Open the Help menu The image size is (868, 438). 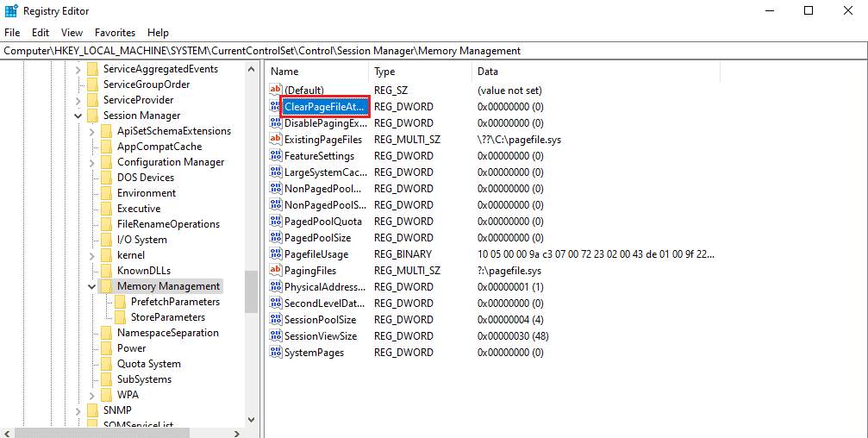coord(158,33)
